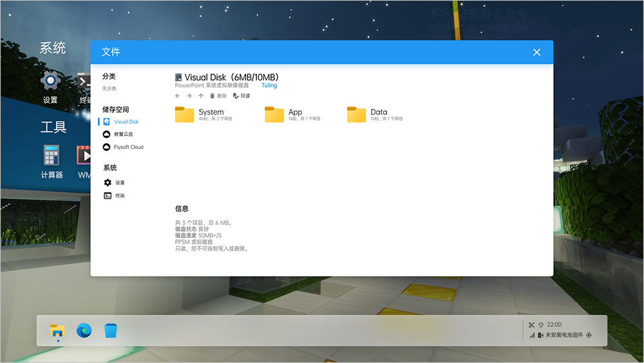Click the Flysoft Cloud cloud icon

(x=106, y=147)
